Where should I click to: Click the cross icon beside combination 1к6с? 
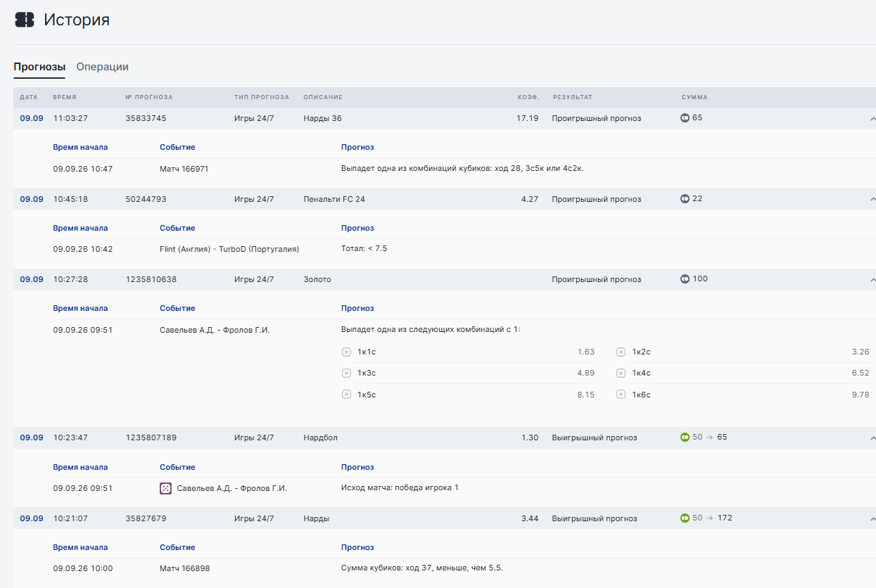pyautogui.click(x=621, y=395)
